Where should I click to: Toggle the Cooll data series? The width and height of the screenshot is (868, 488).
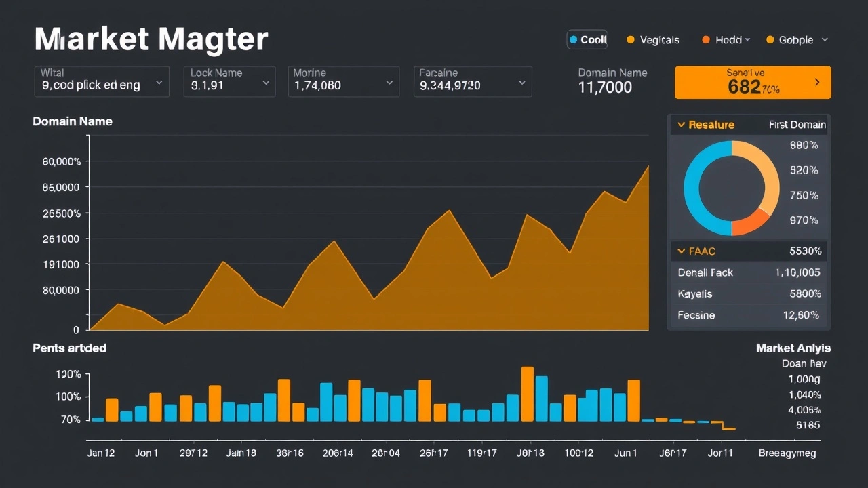coord(587,39)
